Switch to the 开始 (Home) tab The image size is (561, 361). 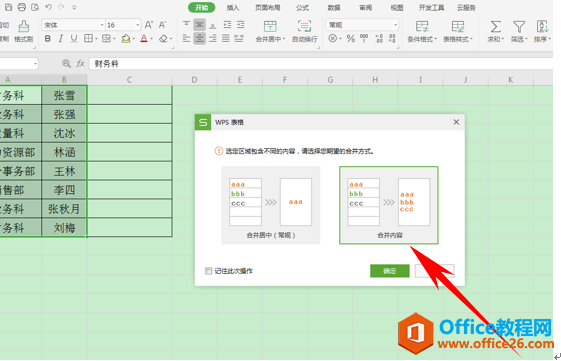(202, 7)
